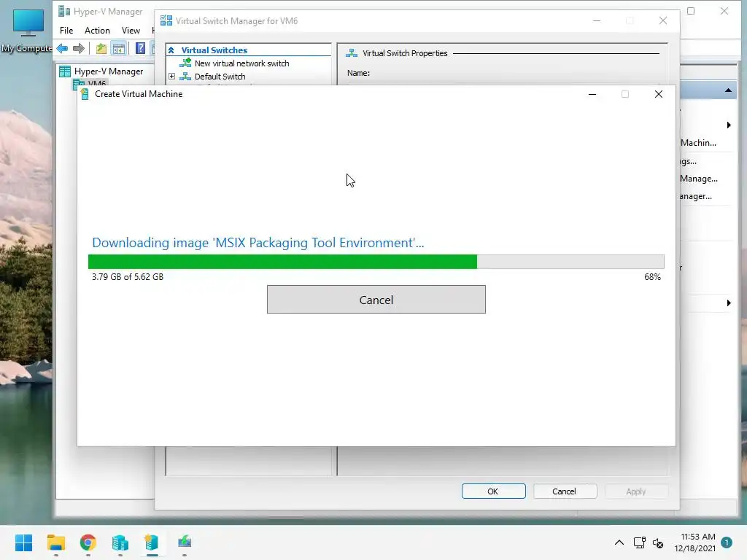This screenshot has height=560, width=747.
Task: Select the Default Switch entry
Action: coord(220,77)
